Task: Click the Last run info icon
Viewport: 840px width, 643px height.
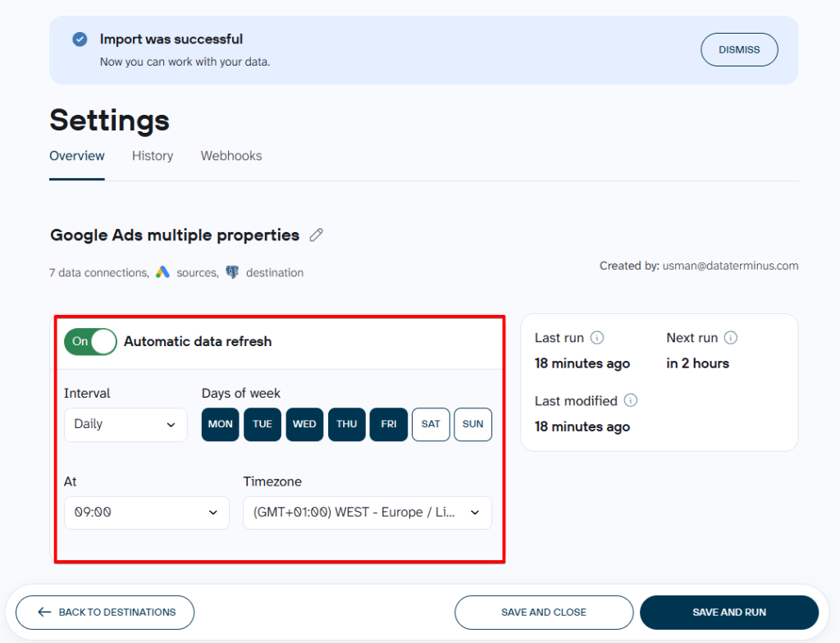Action: pyautogui.click(x=597, y=338)
